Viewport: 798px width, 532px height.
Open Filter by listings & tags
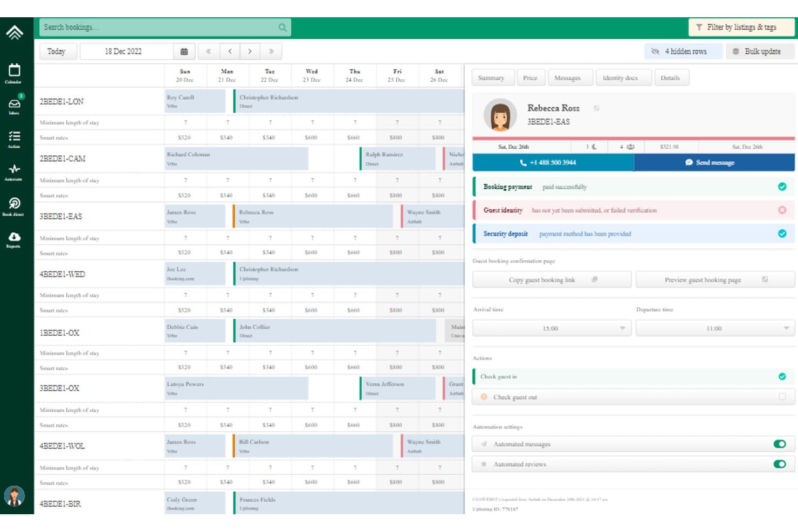[741, 27]
